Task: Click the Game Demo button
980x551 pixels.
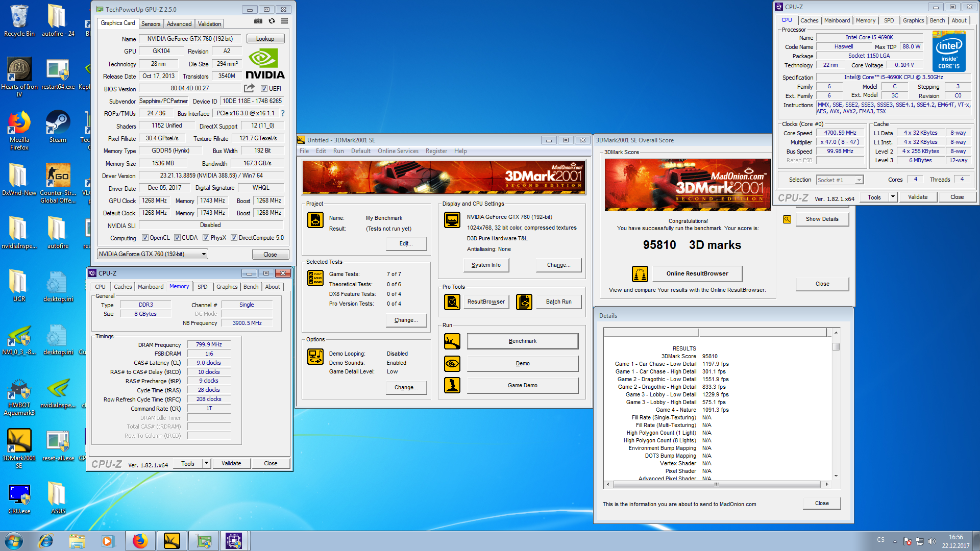Action: point(523,386)
